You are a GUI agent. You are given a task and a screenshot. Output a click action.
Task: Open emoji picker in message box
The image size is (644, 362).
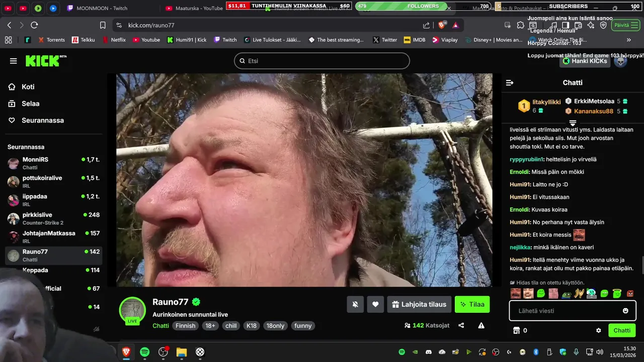coord(625,311)
